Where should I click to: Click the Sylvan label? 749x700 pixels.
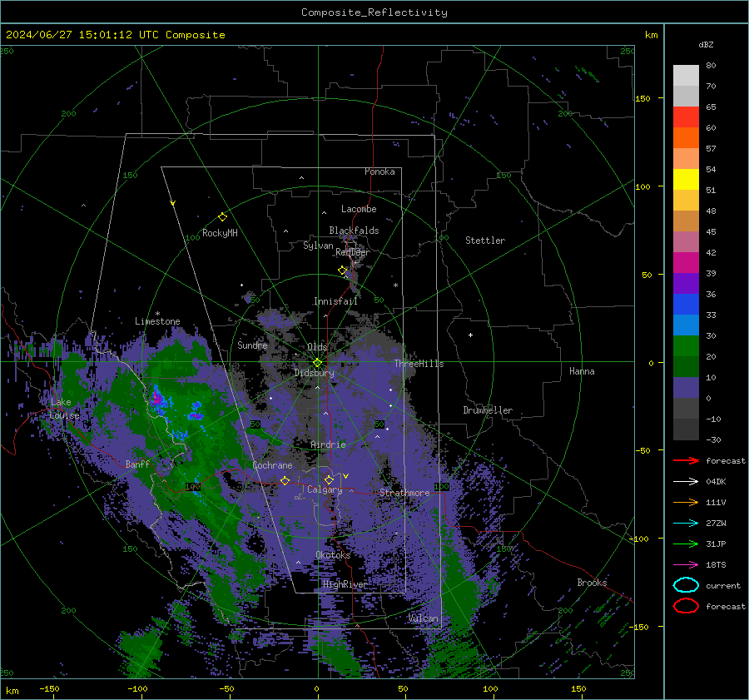pyautogui.click(x=318, y=246)
